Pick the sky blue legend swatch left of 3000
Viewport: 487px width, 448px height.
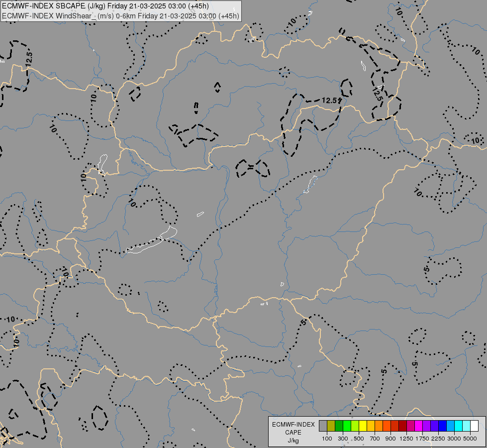(x=451, y=426)
